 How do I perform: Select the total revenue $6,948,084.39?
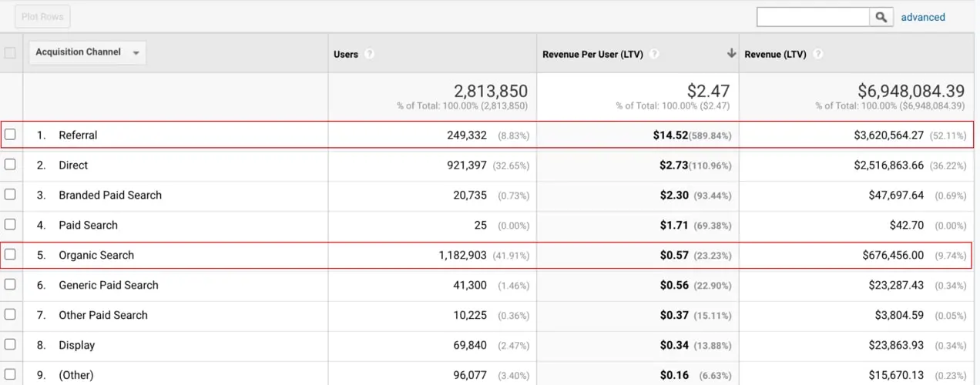(x=911, y=92)
